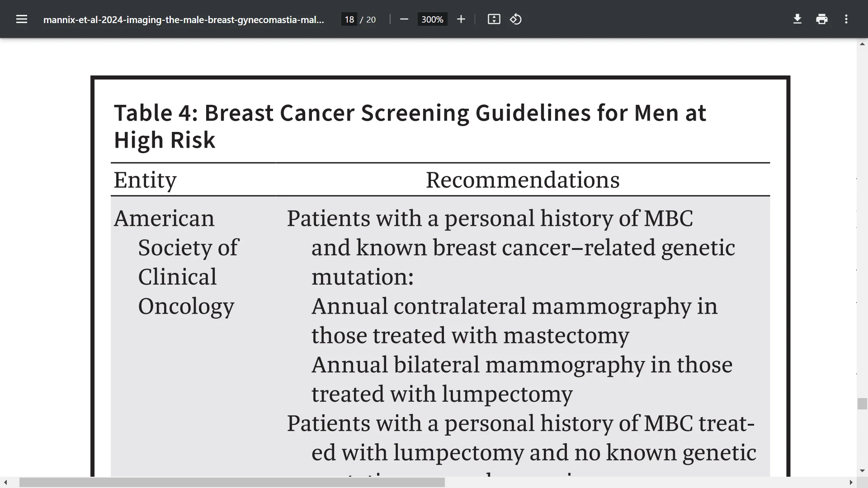Edit the 300% zoom level field

tap(432, 19)
